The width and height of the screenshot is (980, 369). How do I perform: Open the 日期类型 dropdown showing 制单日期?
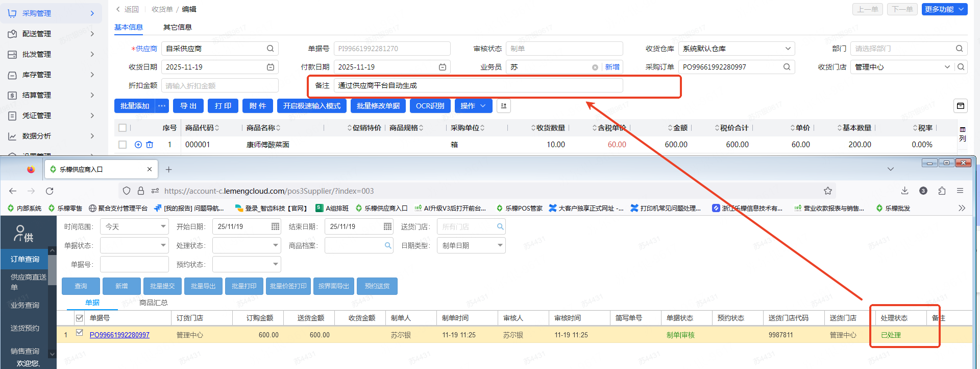click(471, 245)
